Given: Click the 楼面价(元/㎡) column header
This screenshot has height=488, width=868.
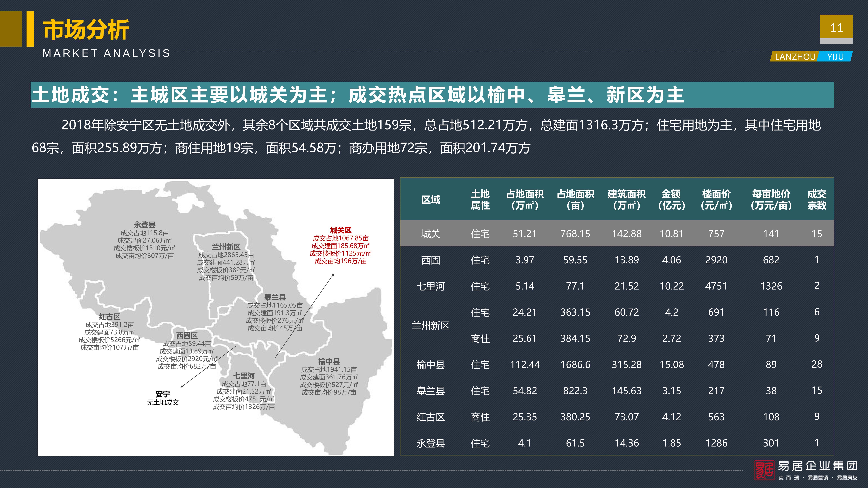Looking at the screenshot, I should click(716, 200).
